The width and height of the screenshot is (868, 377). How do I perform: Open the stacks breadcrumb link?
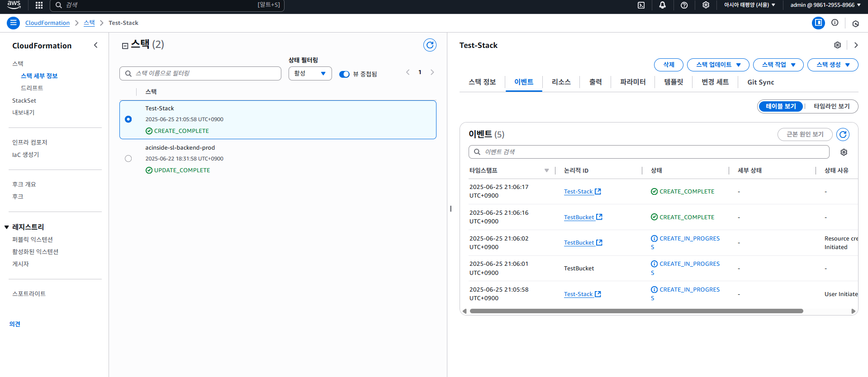tap(89, 23)
